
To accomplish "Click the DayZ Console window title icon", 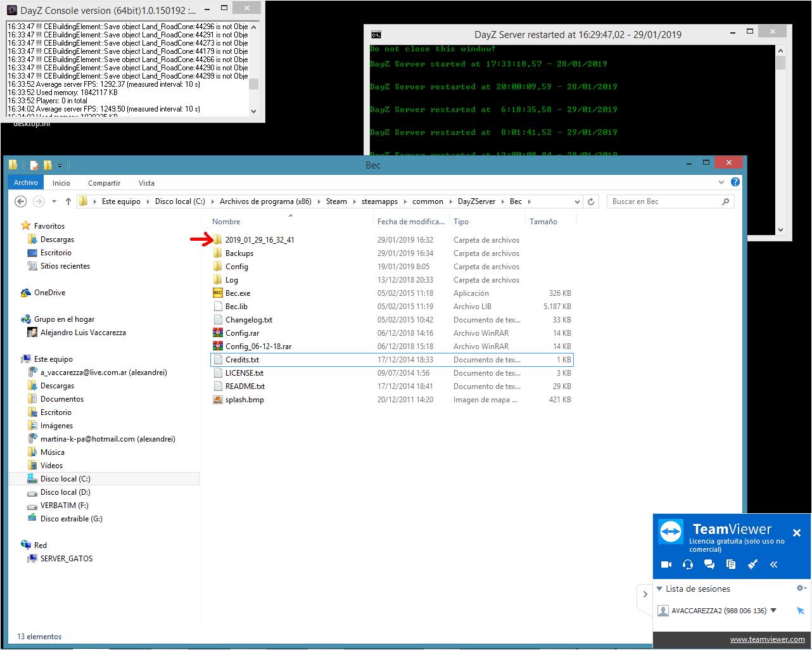I will pos(12,10).
